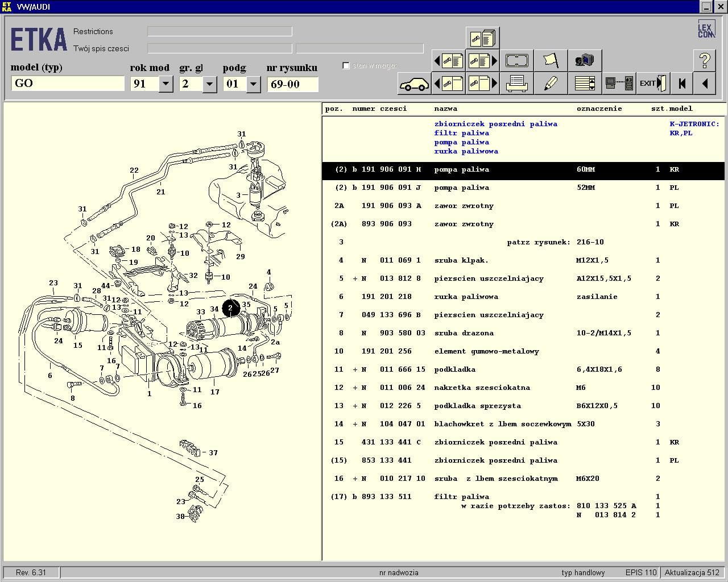Screen dimensions: 728x582
Task: Click the LEXCOM logo
Action: coord(706,30)
